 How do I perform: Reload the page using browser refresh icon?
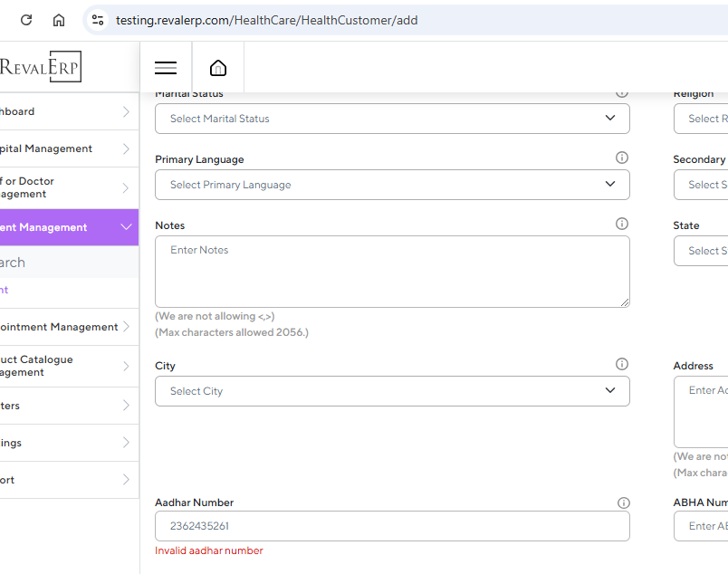point(26,20)
